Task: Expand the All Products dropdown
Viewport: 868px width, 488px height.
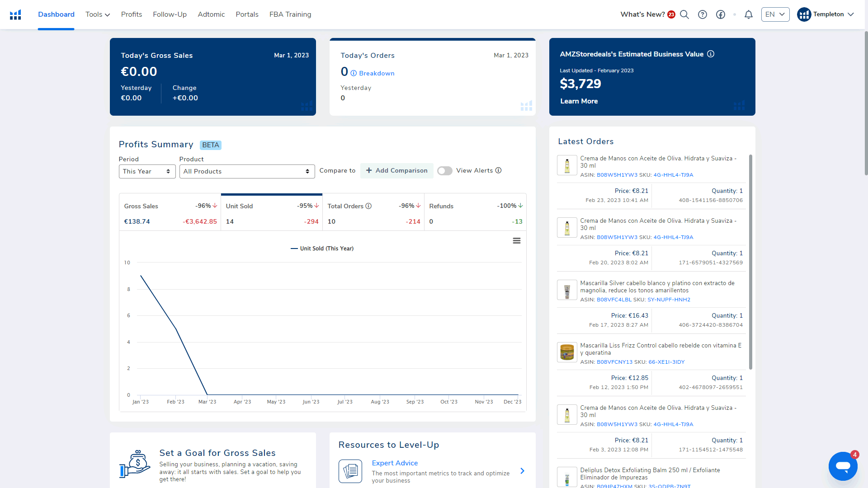Action: point(246,171)
